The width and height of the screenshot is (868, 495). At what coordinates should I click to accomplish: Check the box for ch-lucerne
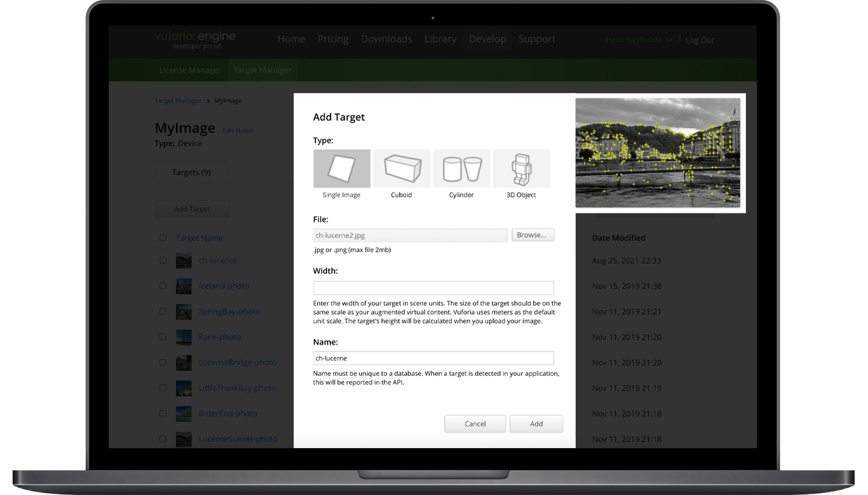point(163,260)
